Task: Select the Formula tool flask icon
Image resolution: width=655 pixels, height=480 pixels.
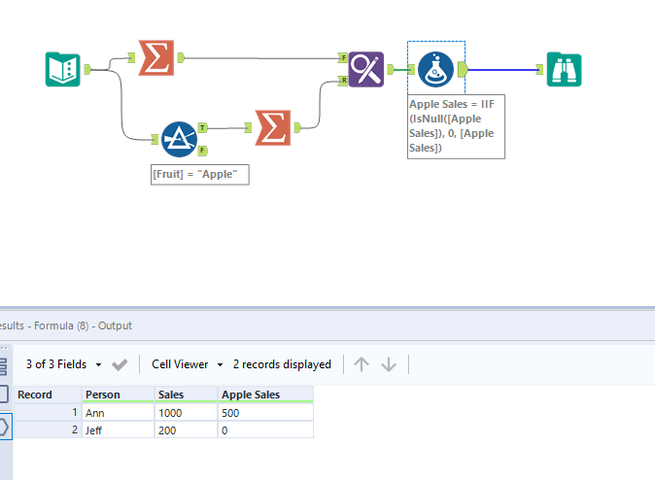Action: point(436,69)
